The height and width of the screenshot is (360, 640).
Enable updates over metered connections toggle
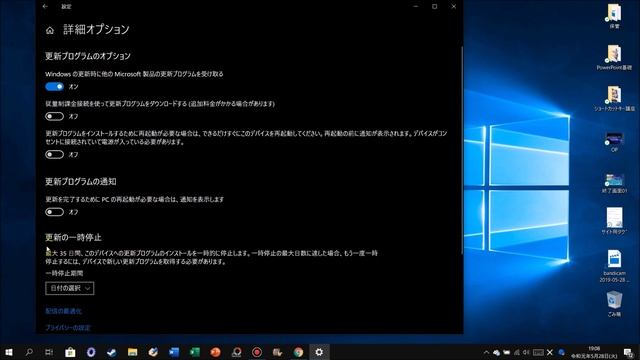click(x=54, y=116)
